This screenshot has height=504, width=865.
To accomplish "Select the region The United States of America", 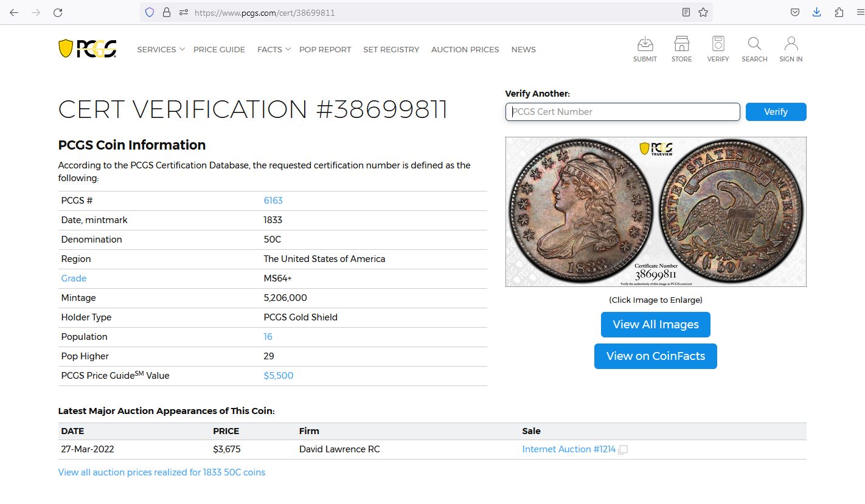I will [325, 259].
